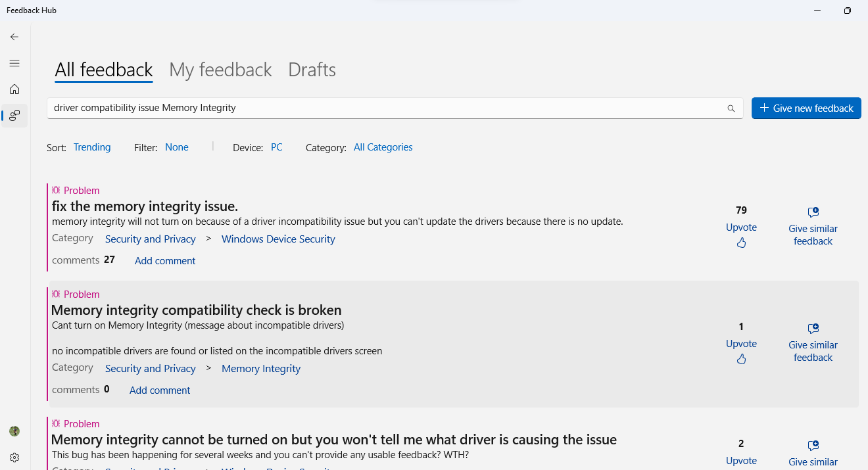Viewport: 868px width, 470px height.
Task: Click bug icon of 'fix the memory integrity issue'
Action: (x=56, y=191)
